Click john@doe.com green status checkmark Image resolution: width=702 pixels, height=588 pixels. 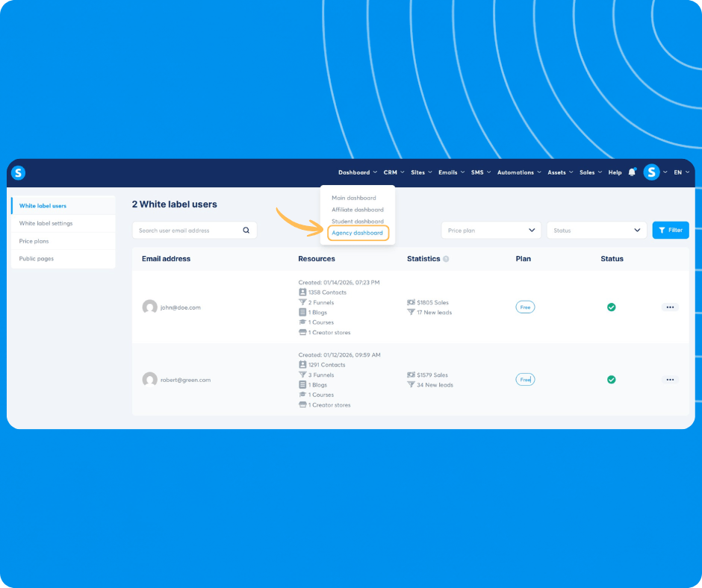[x=611, y=307]
